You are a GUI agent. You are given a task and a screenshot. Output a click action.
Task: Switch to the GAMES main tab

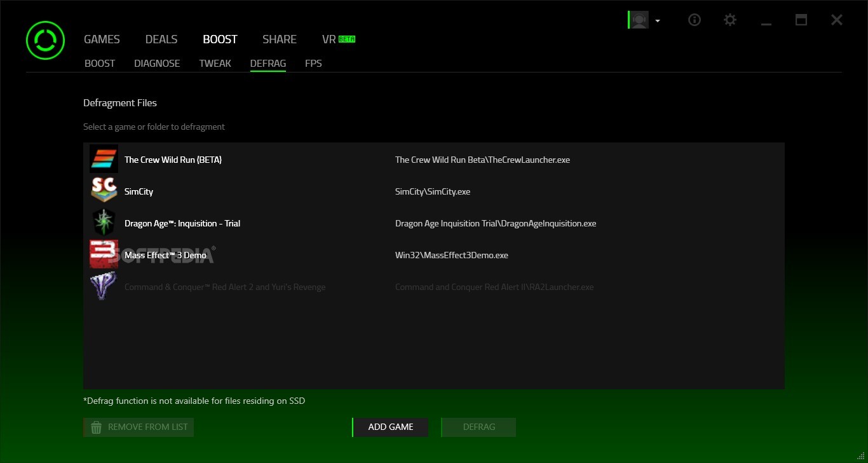click(x=102, y=39)
